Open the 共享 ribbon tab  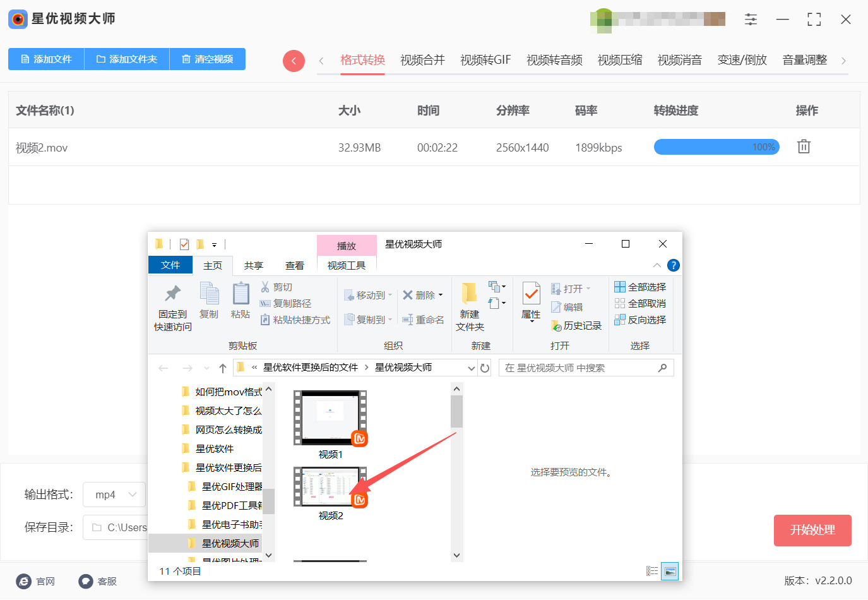[254, 266]
